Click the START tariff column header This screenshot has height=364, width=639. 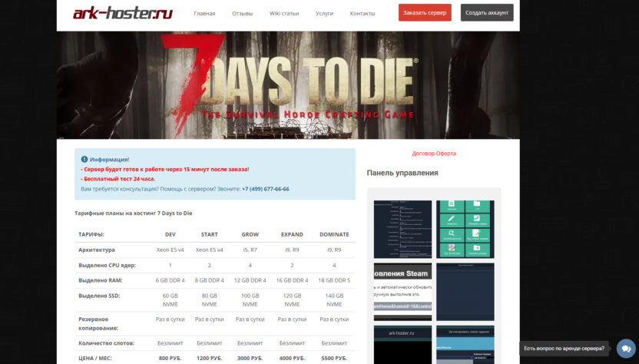click(x=210, y=235)
